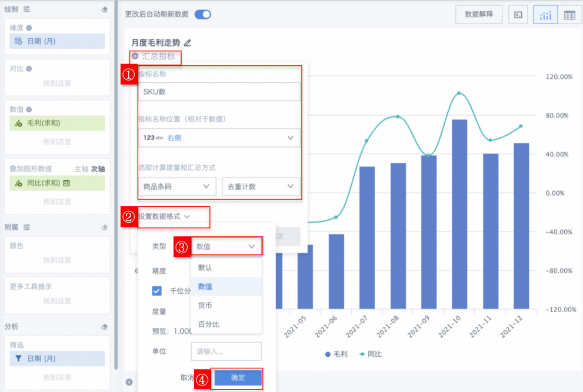Choose 货币 from the type list
The height and width of the screenshot is (392, 583).
(x=205, y=305)
